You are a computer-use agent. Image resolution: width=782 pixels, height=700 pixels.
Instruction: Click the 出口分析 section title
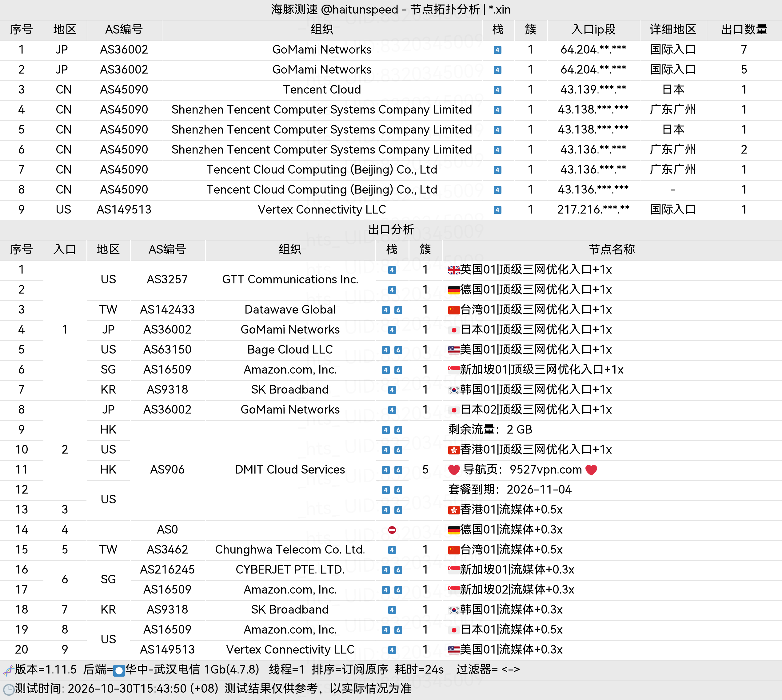[391, 230]
